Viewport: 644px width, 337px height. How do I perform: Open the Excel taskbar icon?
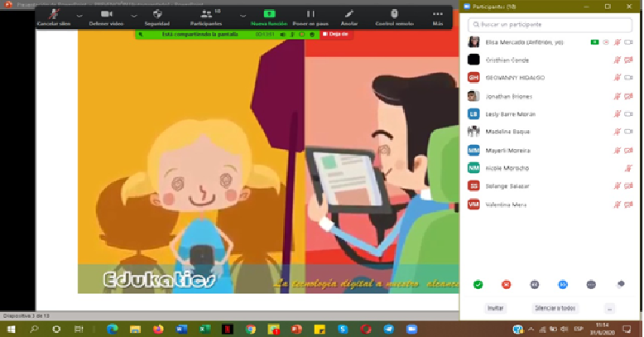[204, 330]
